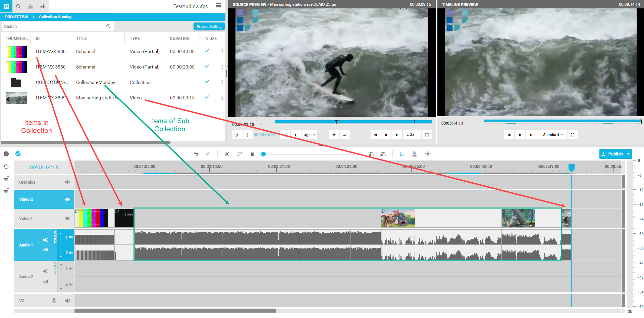
Task: Delete selection with the trash icon
Action: [252, 154]
